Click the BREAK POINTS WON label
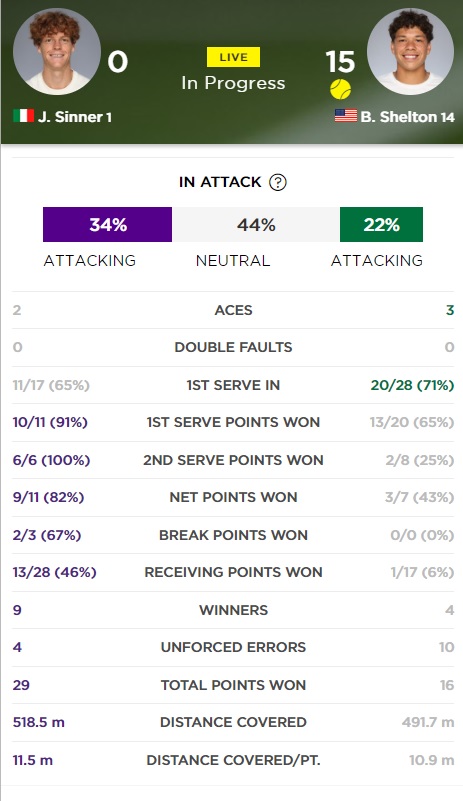 234,535
